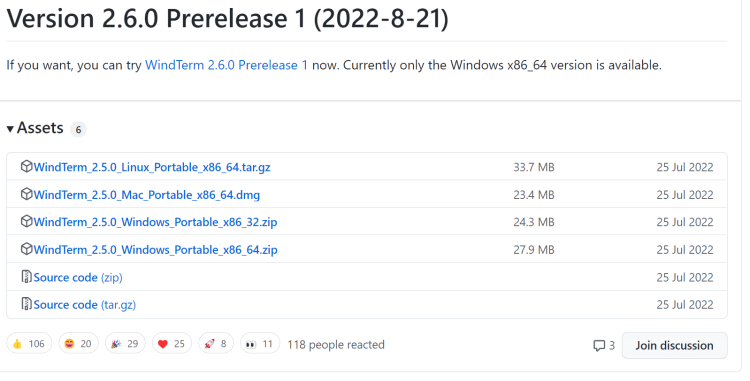Toggle the rocket reaction with 8

[x=216, y=344]
